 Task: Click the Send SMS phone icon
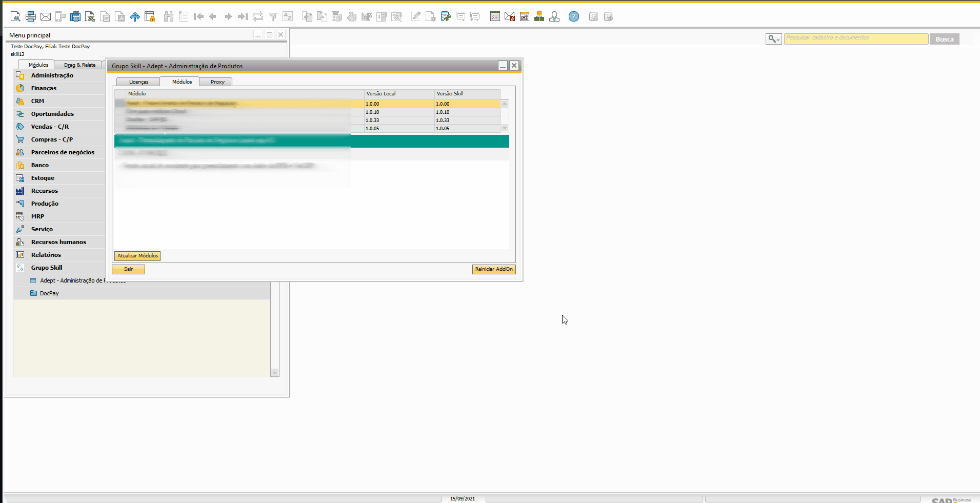coord(61,16)
